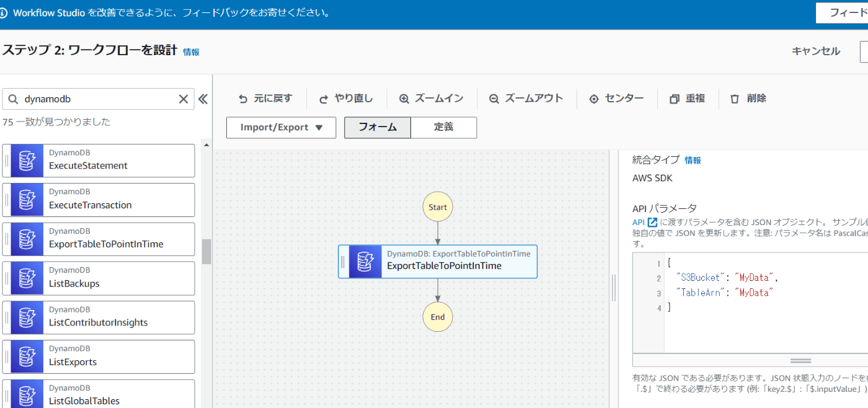The width and height of the screenshot is (868, 408).
Task: Click line number 4 in the JSON editor
Action: click(x=658, y=308)
